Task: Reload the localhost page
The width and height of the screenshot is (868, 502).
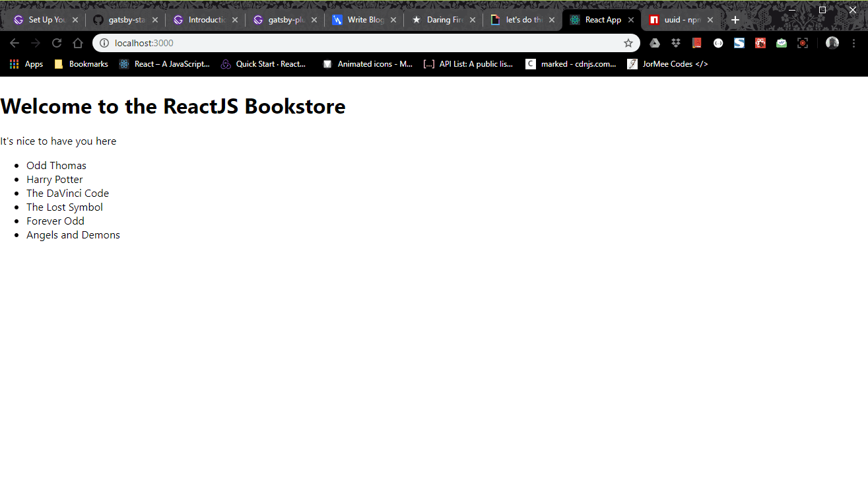Action: [57, 43]
